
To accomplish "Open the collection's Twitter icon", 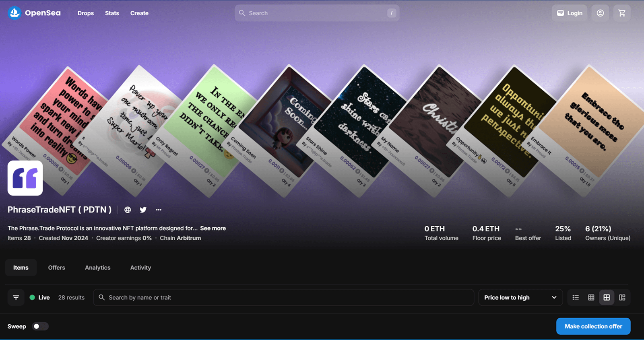I will [x=143, y=210].
